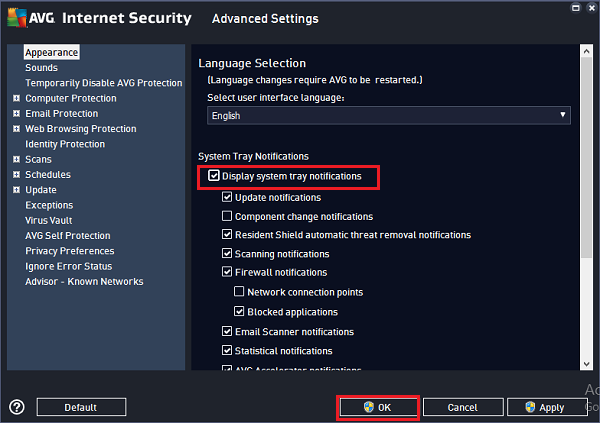The height and width of the screenshot is (423, 600).
Task: Open the interface language dropdown
Action: coord(389,115)
